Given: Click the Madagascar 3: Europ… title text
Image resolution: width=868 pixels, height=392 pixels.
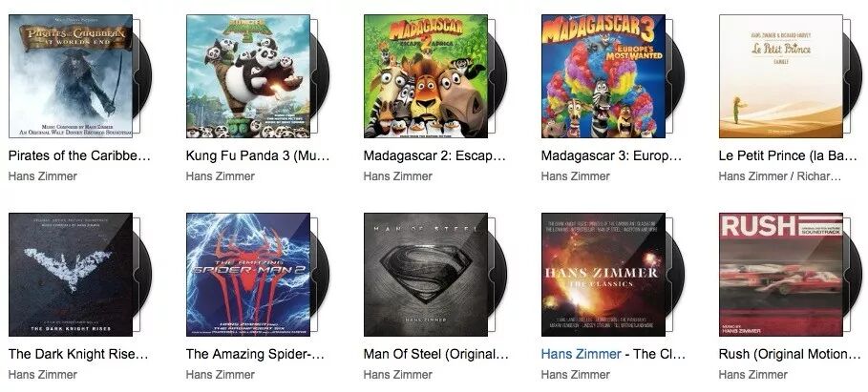Looking at the screenshot, I should [611, 155].
